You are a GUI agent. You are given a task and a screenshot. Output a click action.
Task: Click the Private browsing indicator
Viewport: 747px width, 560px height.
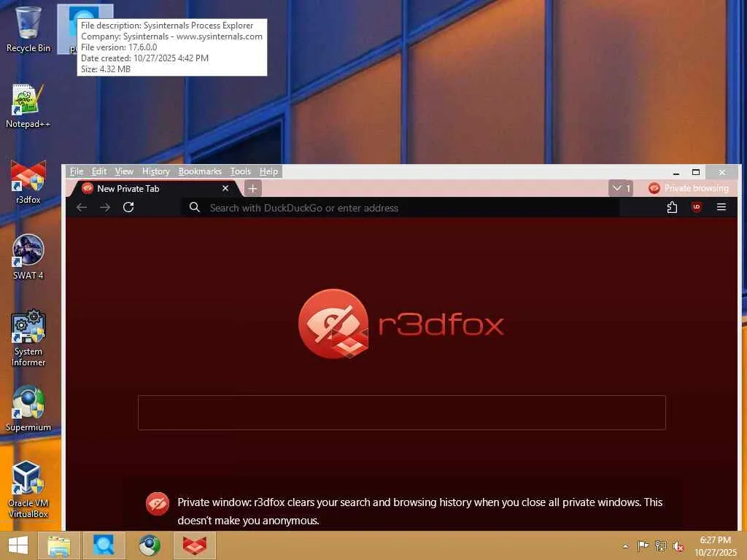[688, 189]
